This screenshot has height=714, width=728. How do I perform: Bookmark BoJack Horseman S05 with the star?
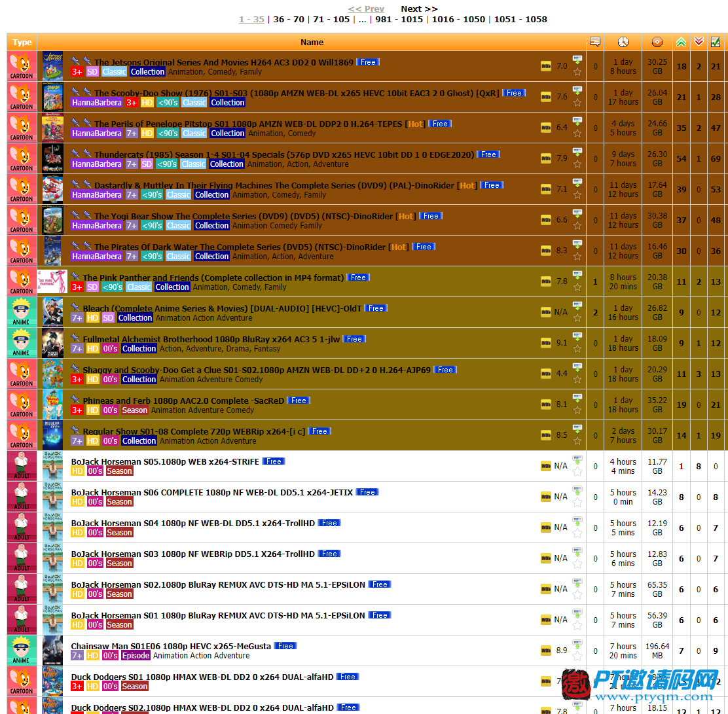577,472
